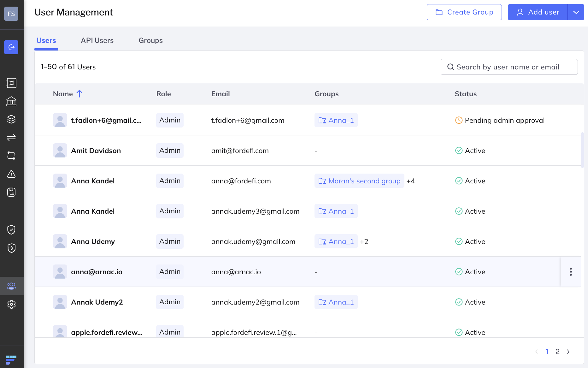The width and height of the screenshot is (588, 368).
Task: Select the stacked layers sidebar icon
Action: [x=11, y=119]
